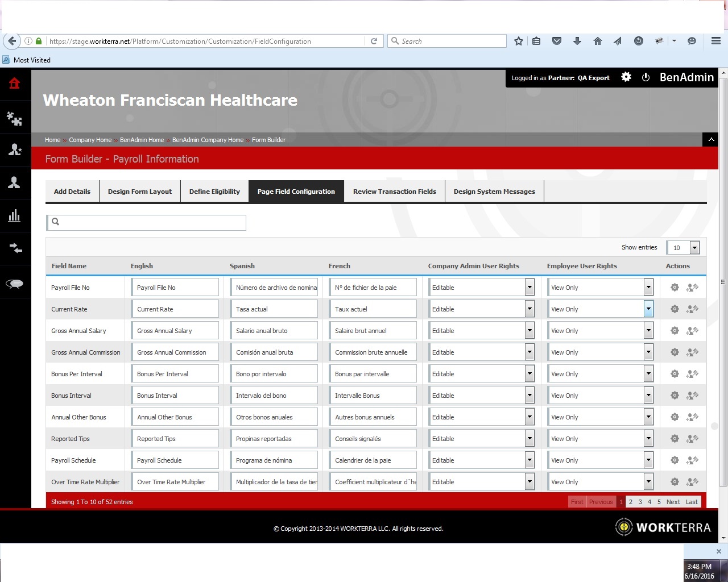Open Company Admin rights dropdown for Reported Tips
Viewport: 728px width, 582px height.
pyautogui.click(x=481, y=439)
